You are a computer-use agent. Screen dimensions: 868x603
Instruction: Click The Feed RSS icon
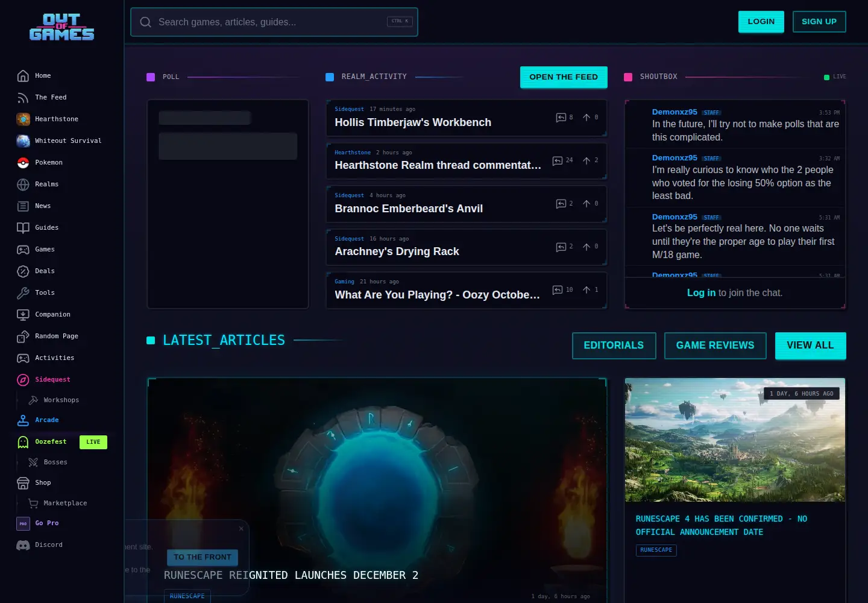[x=23, y=98]
